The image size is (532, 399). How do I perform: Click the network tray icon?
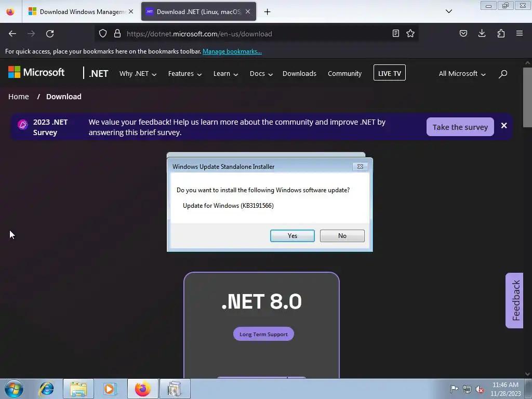pos(467,389)
